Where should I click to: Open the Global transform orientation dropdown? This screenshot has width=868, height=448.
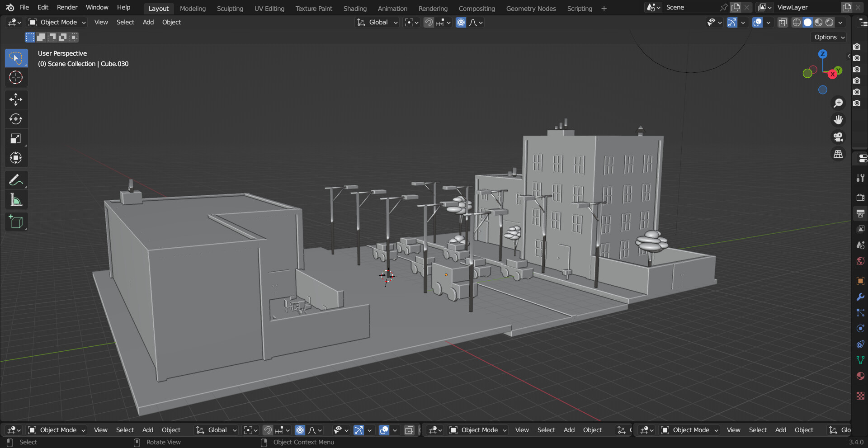pos(377,22)
